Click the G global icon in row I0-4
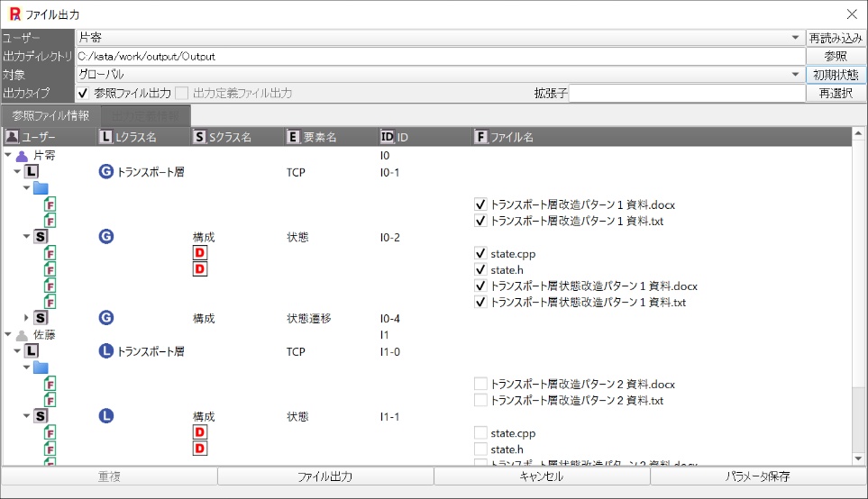The image size is (868, 499). (105, 318)
